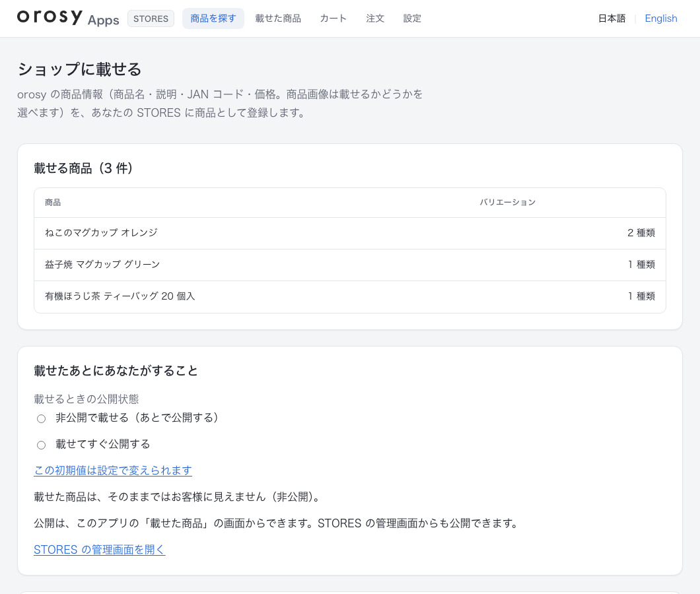Click the 載せたあとにあなたがすること heading
The image size is (700, 594).
tap(116, 371)
